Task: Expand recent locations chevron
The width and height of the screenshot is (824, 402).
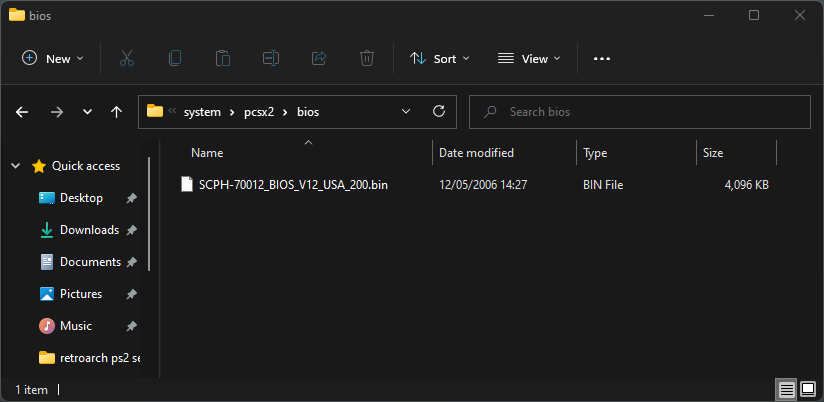Action: (87, 112)
